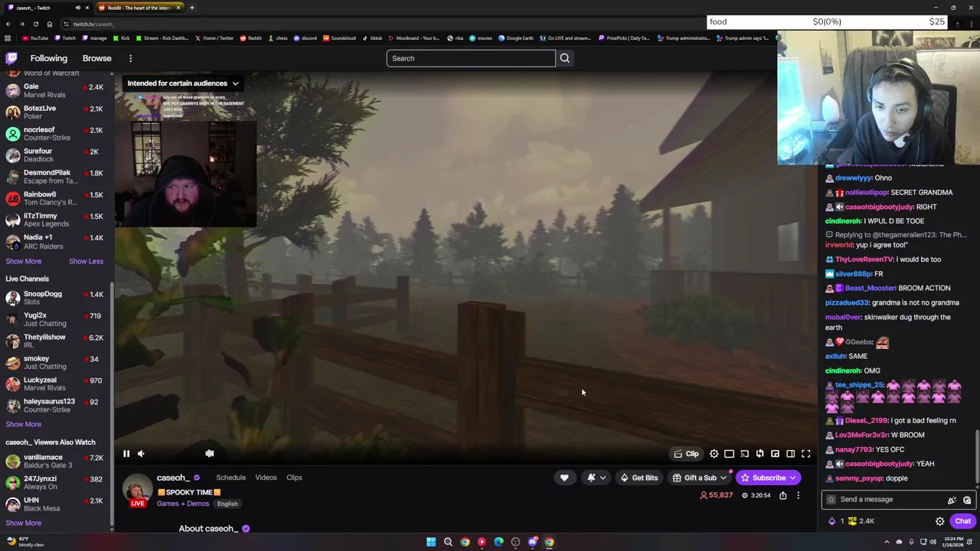
Task: Go to the Following page
Action: [49, 58]
